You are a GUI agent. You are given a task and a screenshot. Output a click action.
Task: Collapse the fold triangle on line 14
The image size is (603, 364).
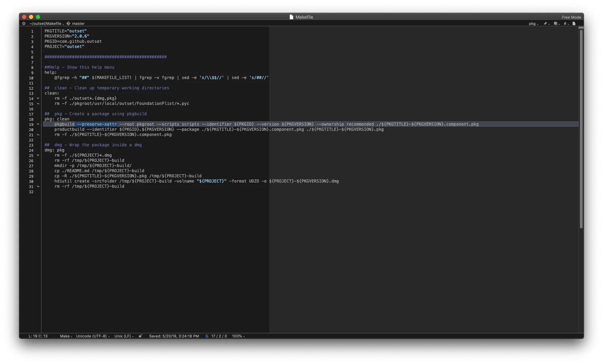tap(38, 98)
